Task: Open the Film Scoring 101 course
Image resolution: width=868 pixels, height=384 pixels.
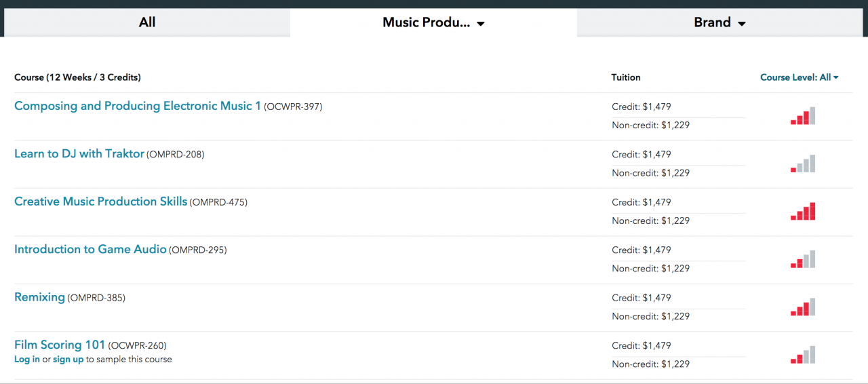Action: point(60,345)
